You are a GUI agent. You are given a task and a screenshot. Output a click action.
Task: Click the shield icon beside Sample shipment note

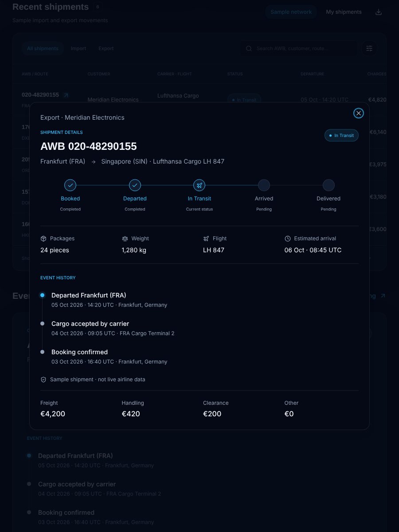tap(43, 379)
